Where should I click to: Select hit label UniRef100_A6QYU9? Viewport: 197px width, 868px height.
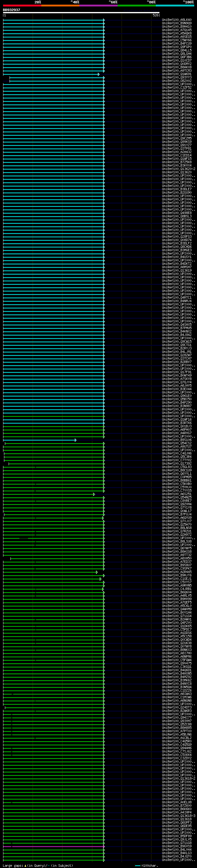177,518
